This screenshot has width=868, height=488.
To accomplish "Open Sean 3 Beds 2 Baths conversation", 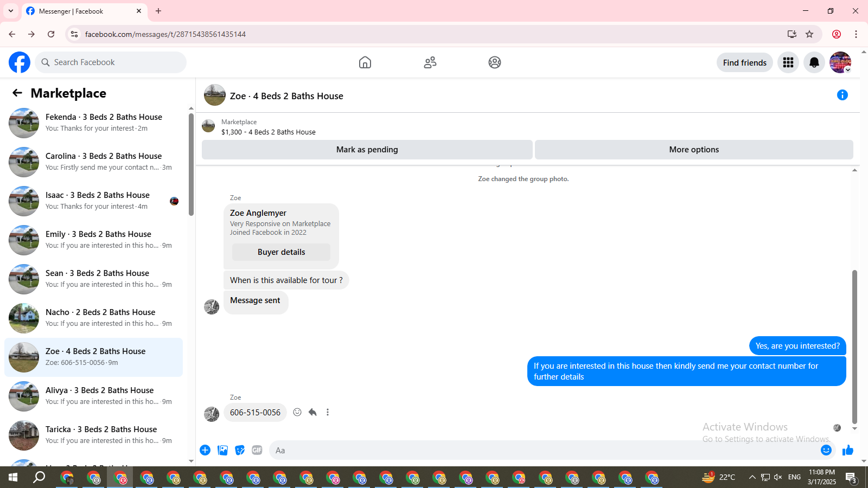I will 93,279.
